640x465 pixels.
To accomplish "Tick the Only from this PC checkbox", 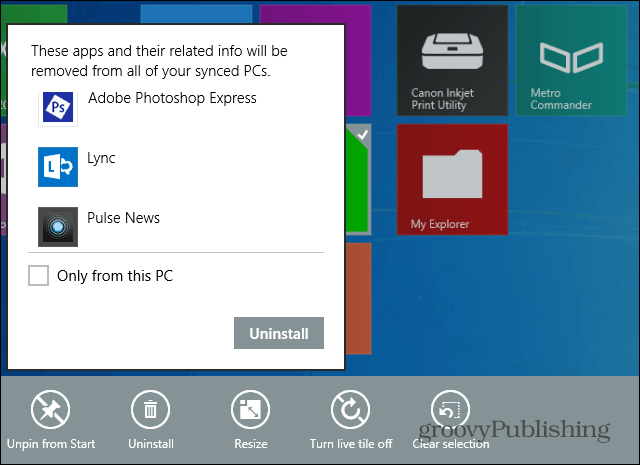I will coord(38,275).
